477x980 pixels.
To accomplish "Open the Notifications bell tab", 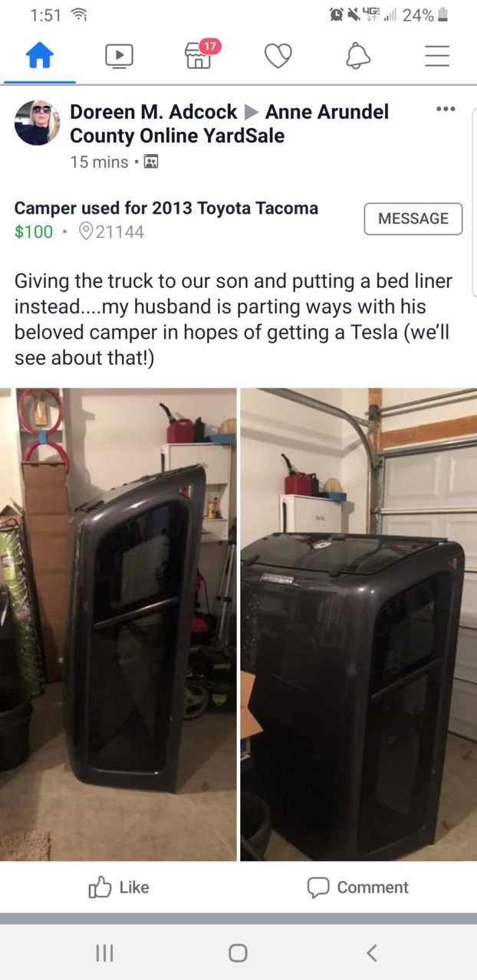I will click(x=358, y=56).
